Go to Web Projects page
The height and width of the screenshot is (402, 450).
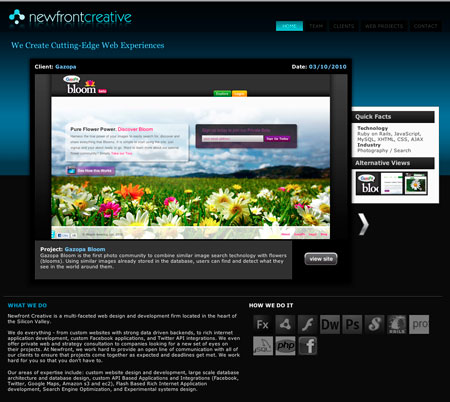(384, 26)
